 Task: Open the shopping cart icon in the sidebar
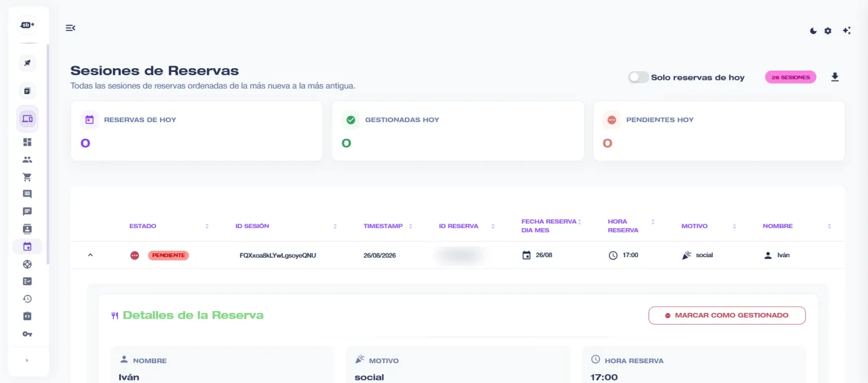(27, 177)
